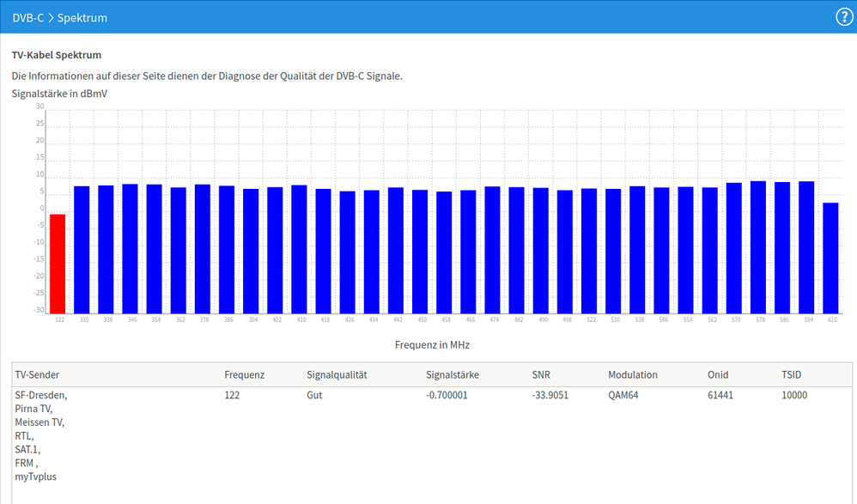Pick the 450 MHz bar in chart
The image size is (857, 504).
click(420, 252)
